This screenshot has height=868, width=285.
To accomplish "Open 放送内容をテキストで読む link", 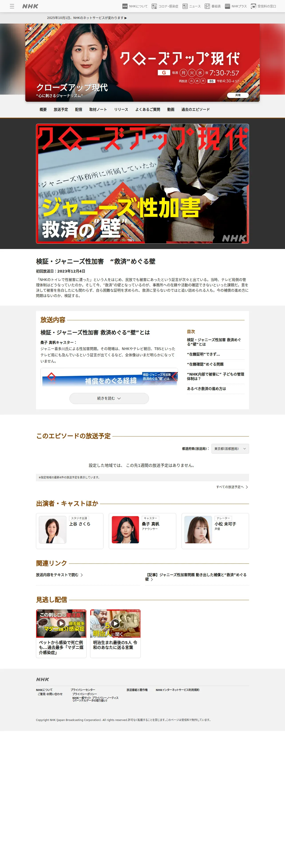I will [59, 575].
